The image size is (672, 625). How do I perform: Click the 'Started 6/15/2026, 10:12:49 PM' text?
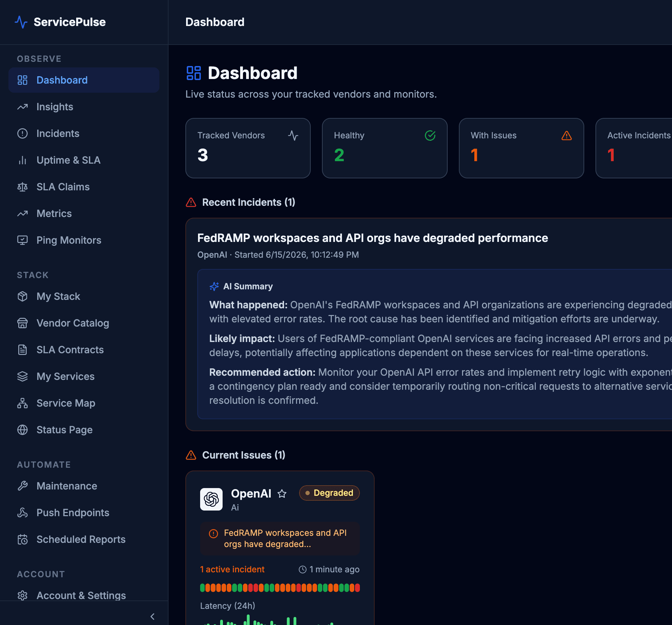(297, 255)
